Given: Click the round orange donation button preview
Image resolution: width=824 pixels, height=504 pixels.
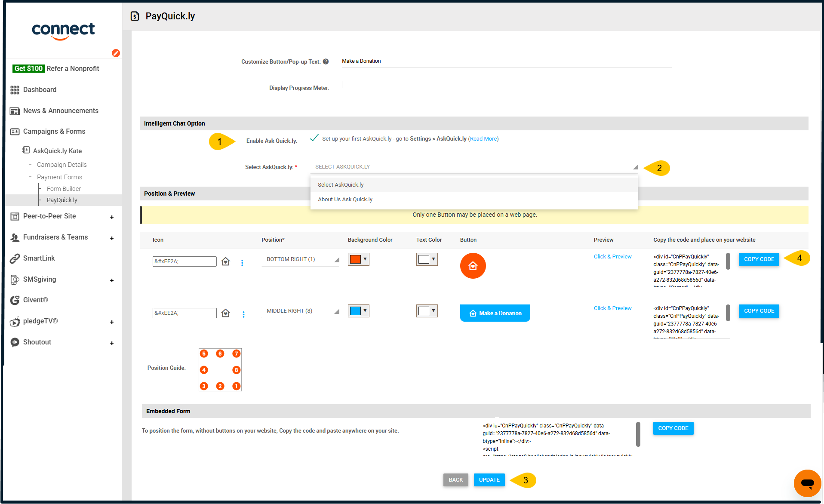Looking at the screenshot, I should pyautogui.click(x=473, y=266).
